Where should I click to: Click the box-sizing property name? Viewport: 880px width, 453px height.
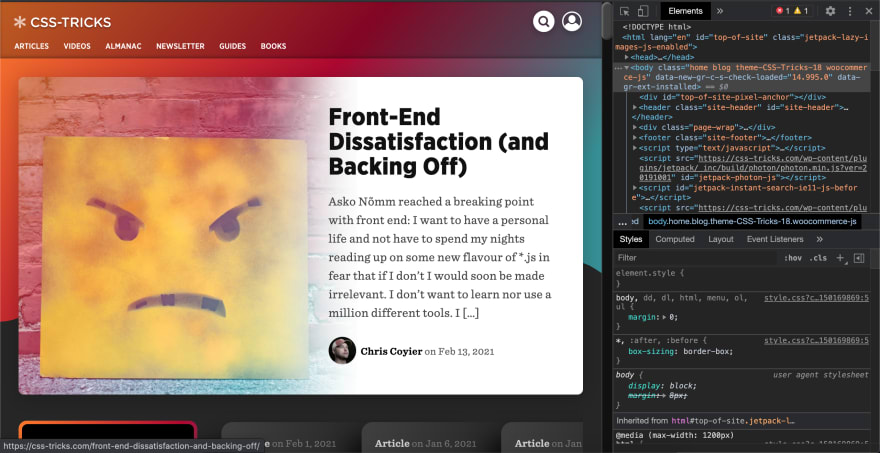pyautogui.click(x=653, y=352)
